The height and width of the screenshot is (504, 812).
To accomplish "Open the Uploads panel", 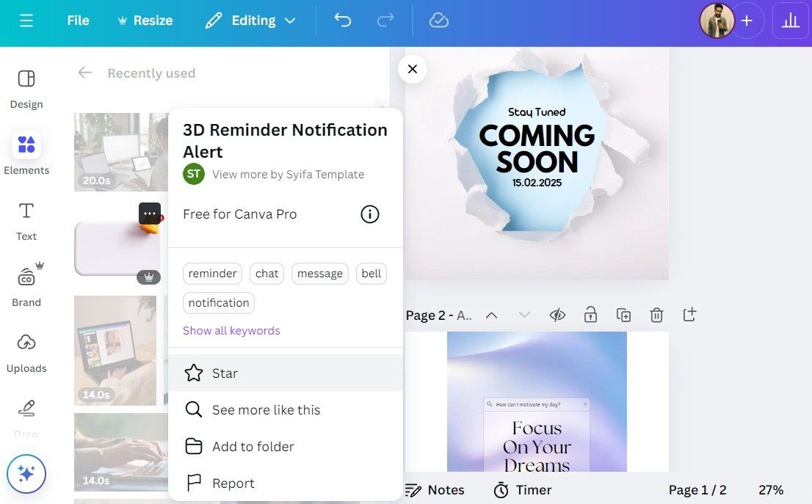I will (x=26, y=351).
